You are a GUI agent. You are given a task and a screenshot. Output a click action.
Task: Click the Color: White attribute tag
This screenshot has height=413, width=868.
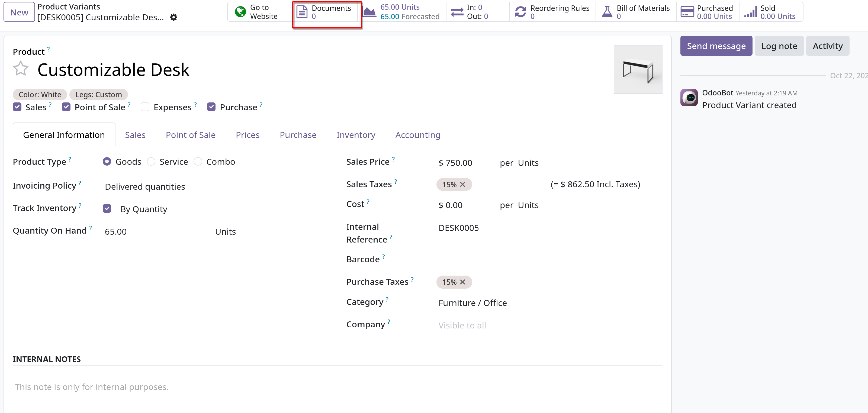coord(40,95)
